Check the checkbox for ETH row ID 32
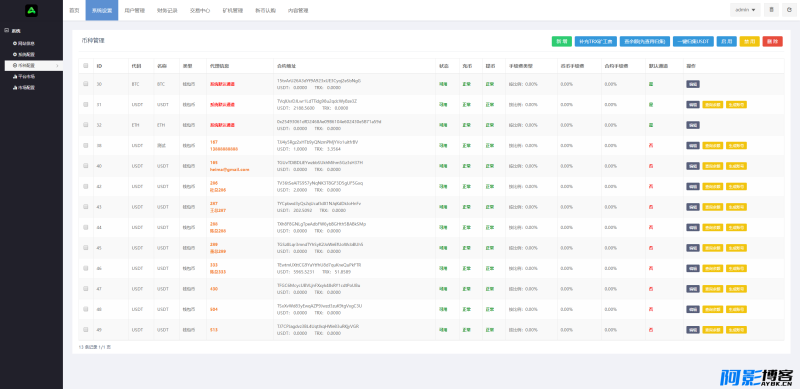Image resolution: width=800 pixels, height=389 pixels. point(86,125)
